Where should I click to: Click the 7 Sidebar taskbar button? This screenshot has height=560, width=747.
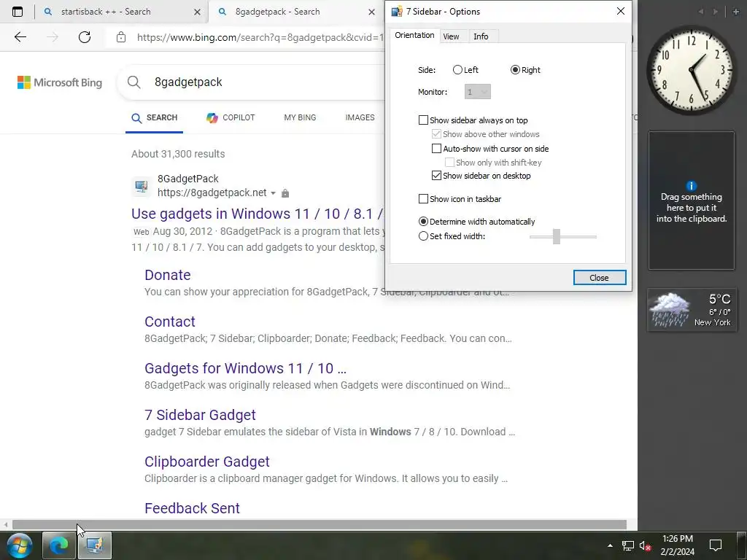click(95, 545)
